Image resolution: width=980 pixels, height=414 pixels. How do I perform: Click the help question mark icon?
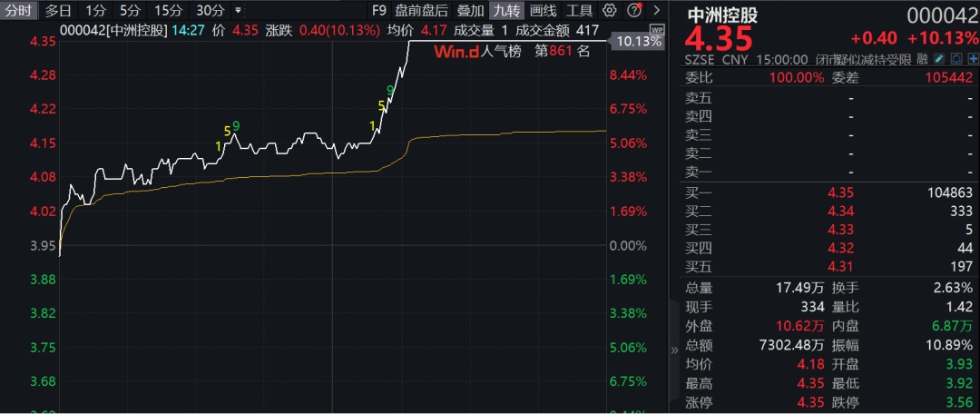coord(633,11)
